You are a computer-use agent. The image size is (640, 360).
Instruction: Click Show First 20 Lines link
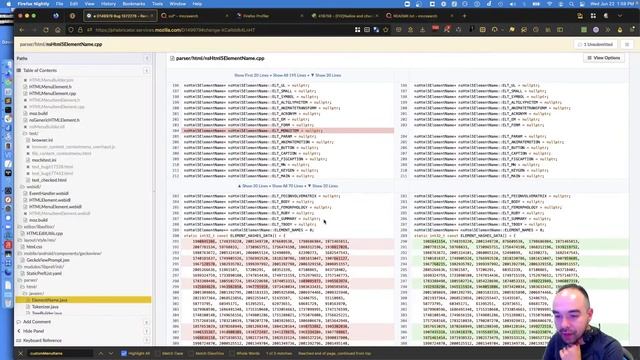251,76
